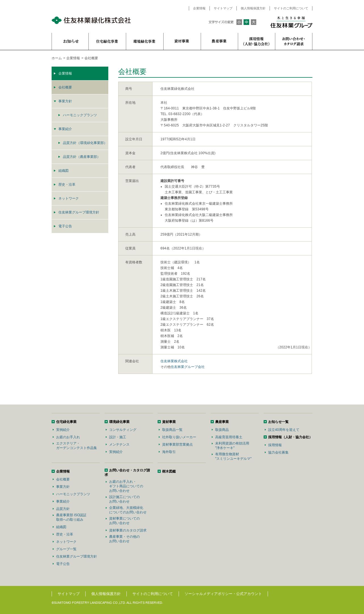Open 企業情報 in the top utility links
364x614 pixels.
[199, 9]
